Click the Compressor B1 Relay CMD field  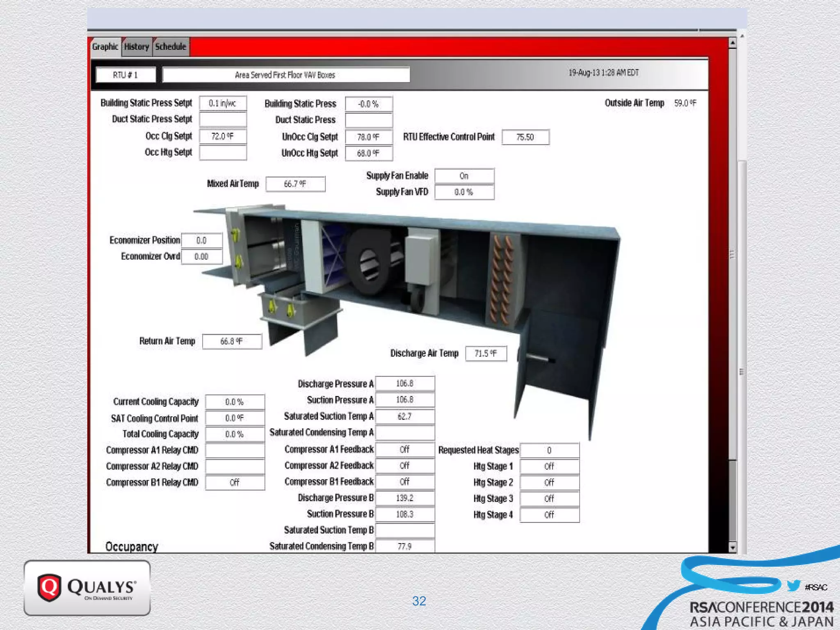(x=235, y=483)
